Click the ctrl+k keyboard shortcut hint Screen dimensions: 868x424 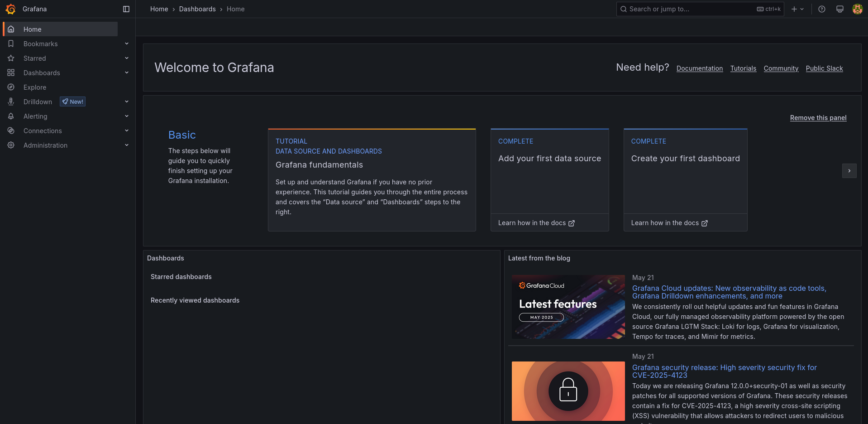pyautogui.click(x=769, y=9)
